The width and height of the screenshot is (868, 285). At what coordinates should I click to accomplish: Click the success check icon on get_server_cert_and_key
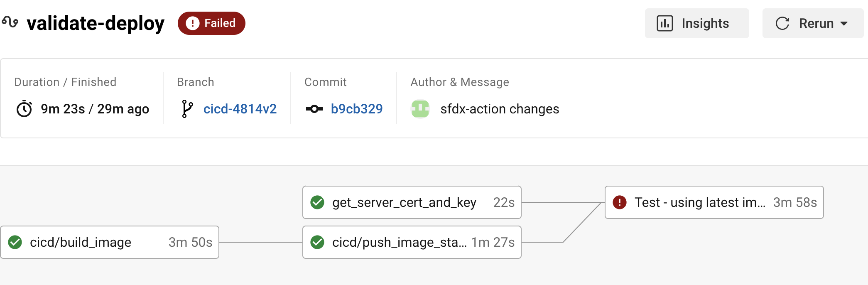click(318, 202)
